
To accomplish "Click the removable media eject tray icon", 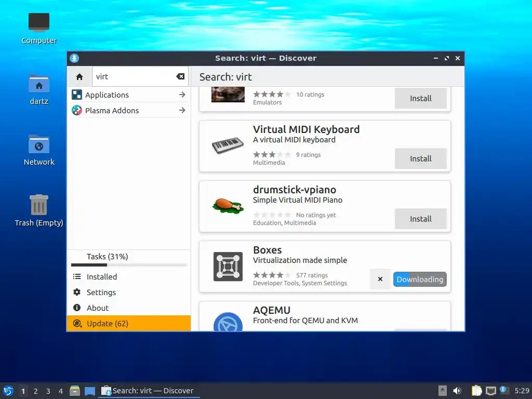I will [x=443, y=391].
